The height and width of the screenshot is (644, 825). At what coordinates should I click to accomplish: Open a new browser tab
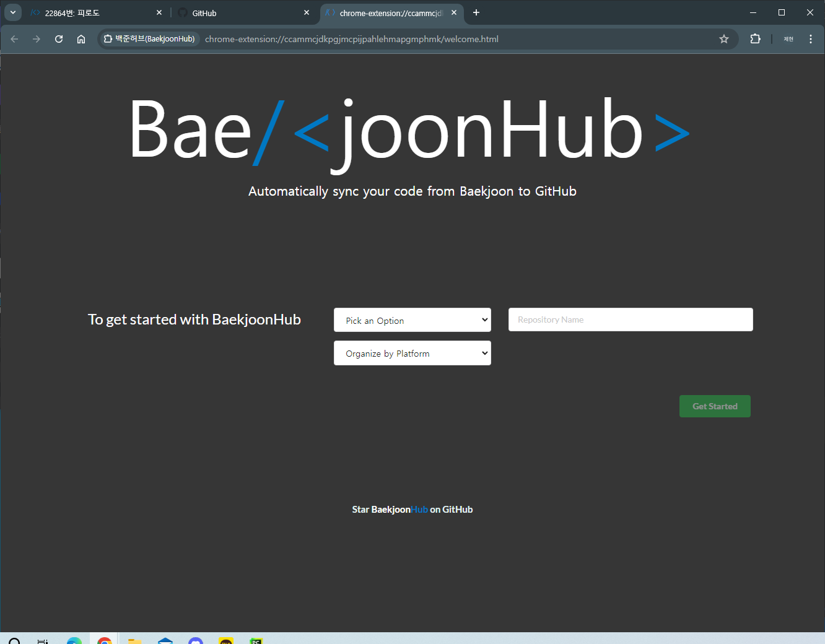pyautogui.click(x=476, y=12)
